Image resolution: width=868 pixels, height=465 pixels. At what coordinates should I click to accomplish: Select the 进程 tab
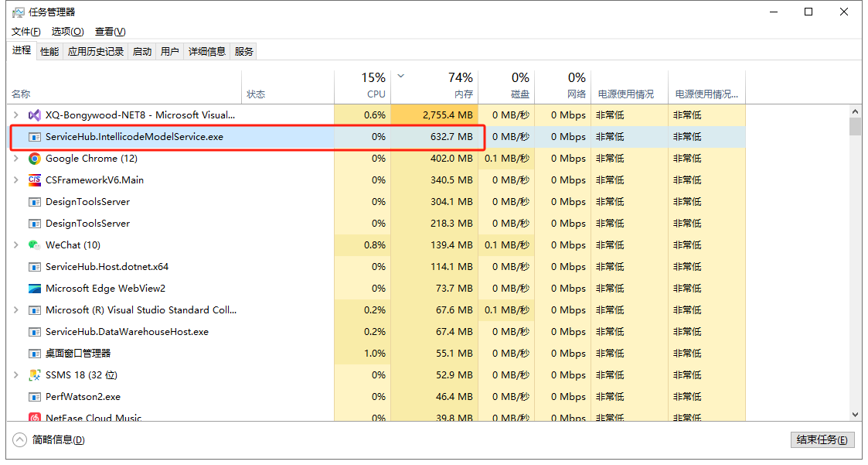22,50
